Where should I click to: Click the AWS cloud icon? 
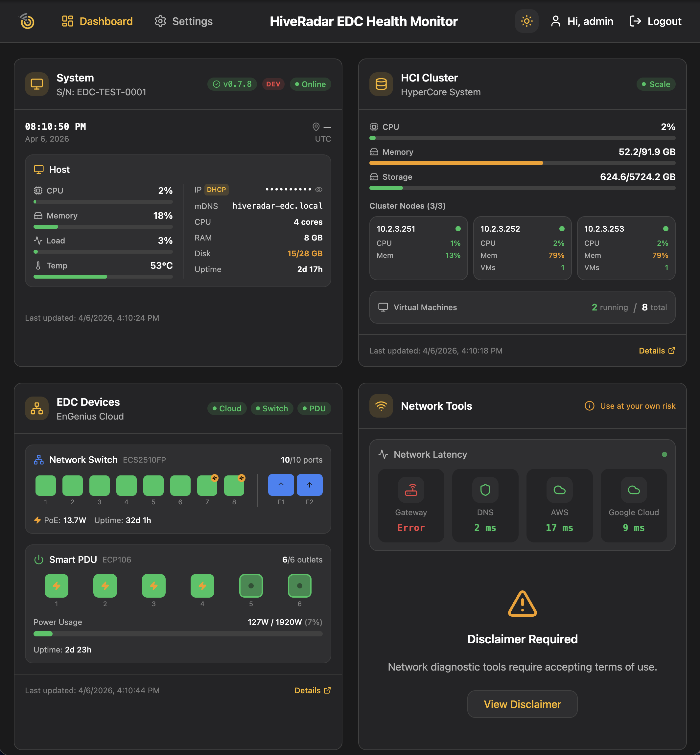click(x=559, y=490)
